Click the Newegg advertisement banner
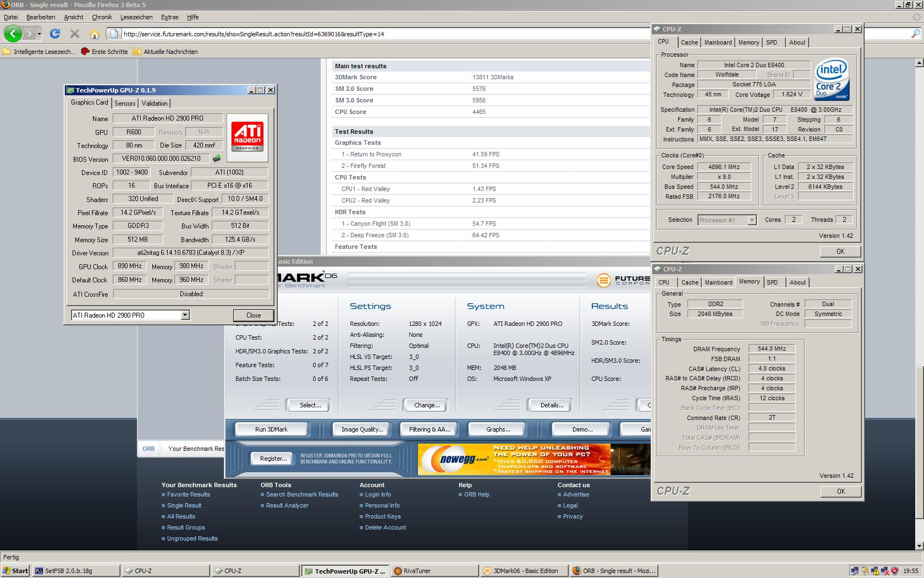The width and height of the screenshot is (924, 578). pyautogui.click(x=514, y=459)
